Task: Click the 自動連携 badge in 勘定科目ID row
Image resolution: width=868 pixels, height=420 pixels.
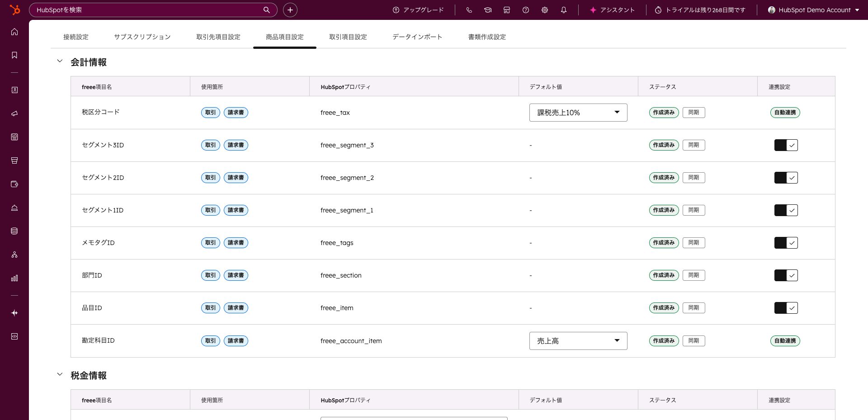Action: point(785,341)
